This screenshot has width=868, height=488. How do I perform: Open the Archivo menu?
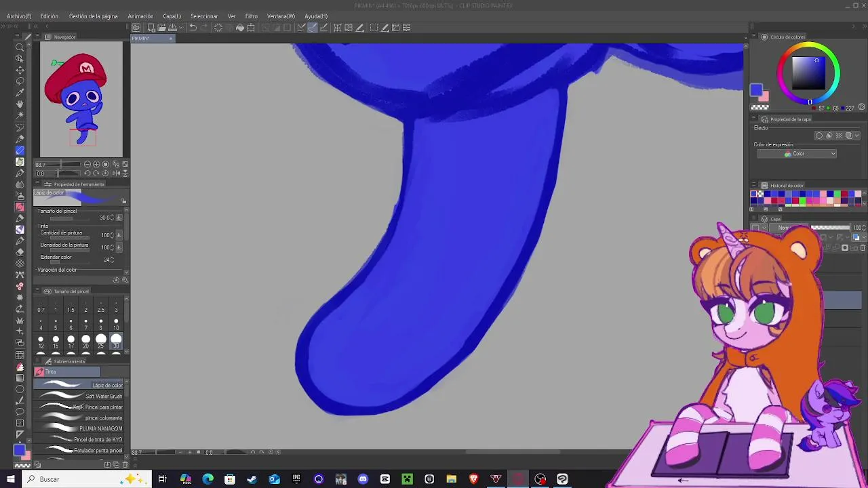19,16
